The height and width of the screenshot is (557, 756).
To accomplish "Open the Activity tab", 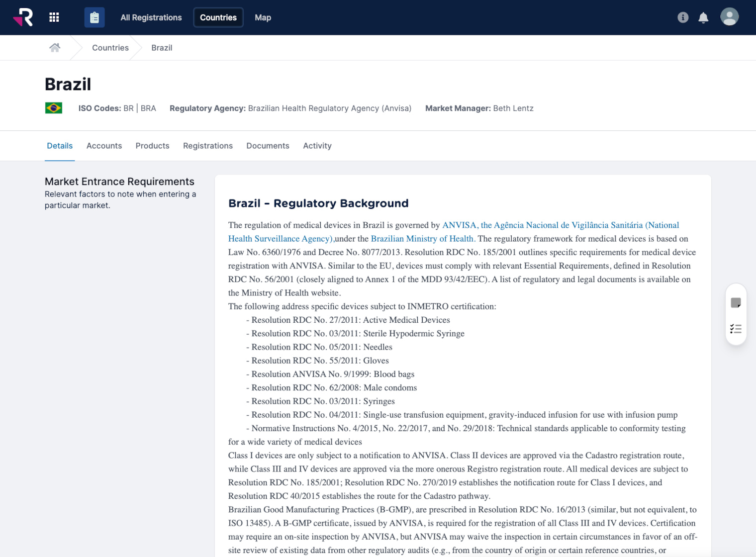I will coord(317,146).
